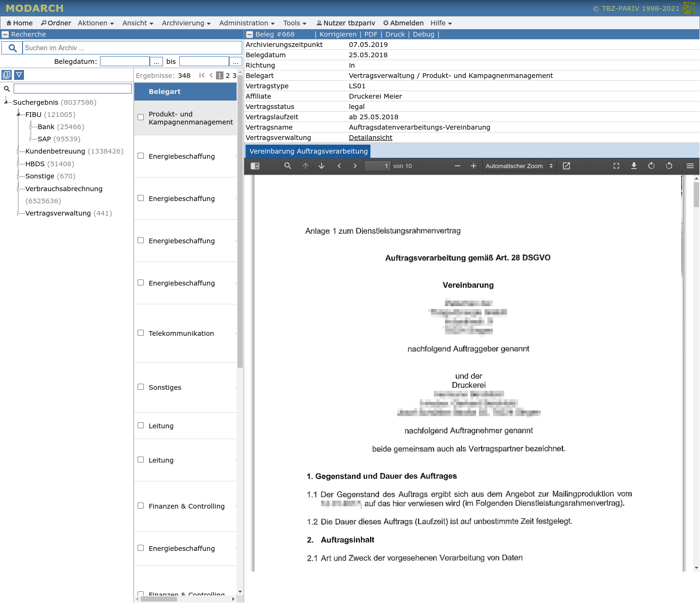Open the Administration menu
Screen dimensions: 700x603
coord(246,23)
